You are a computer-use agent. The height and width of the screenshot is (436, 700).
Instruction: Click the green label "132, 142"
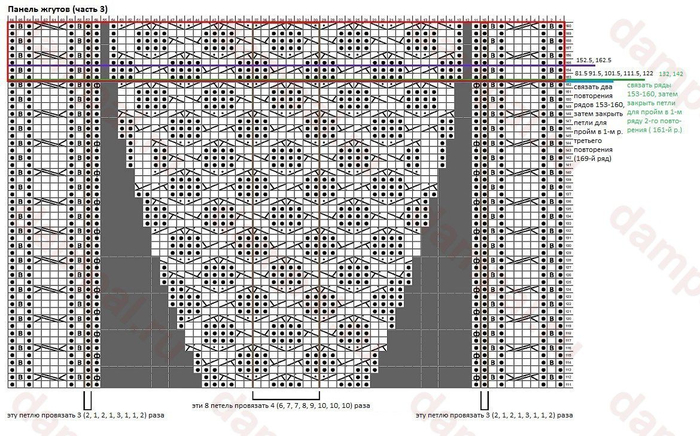click(x=671, y=74)
